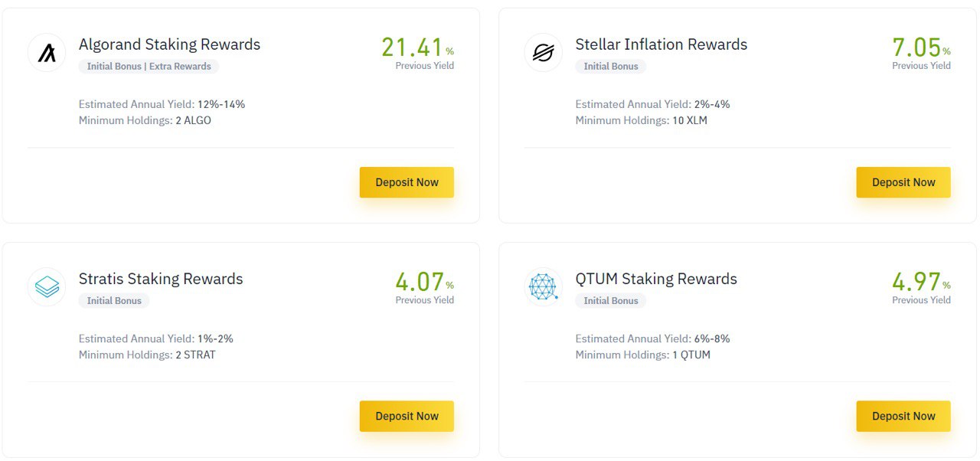Click the Initial Bonus tag under Stratis

114,301
